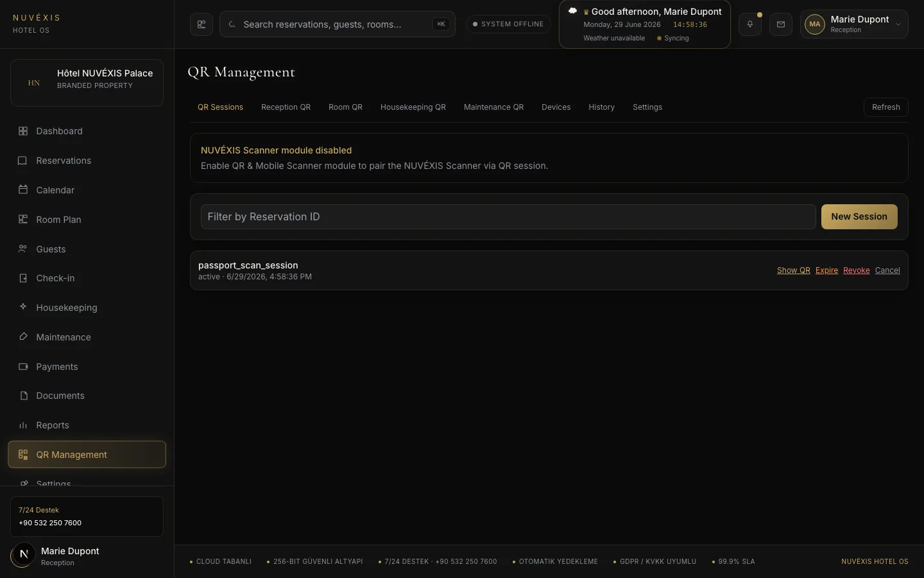The image size is (924, 578).
Task: Focus the Filter by Reservation ID field
Action: (508, 217)
